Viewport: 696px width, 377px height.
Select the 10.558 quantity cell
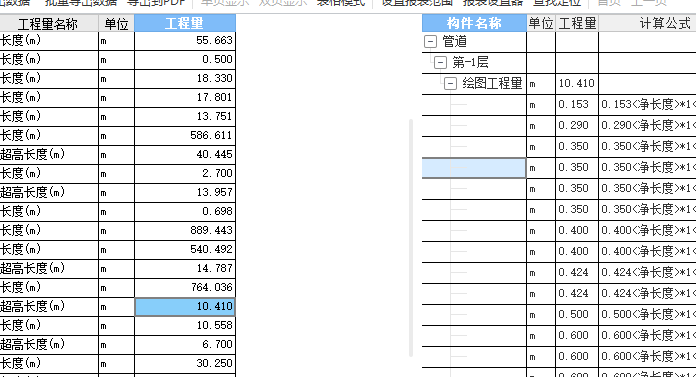coord(185,325)
